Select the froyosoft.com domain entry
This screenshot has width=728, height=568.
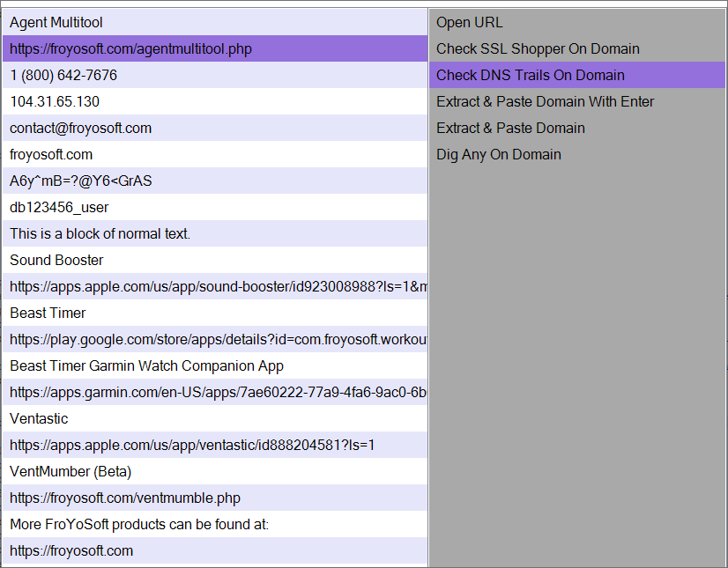(215, 154)
